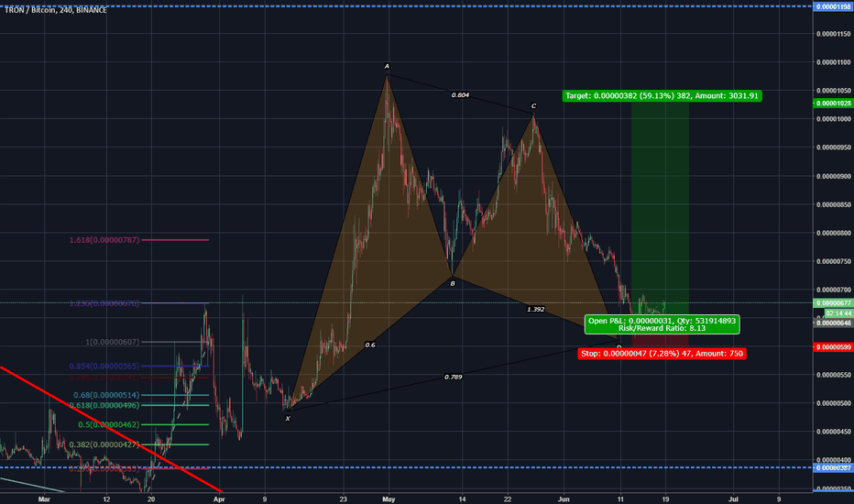Click the harmonic pattern point C label
This screenshot has height=504, width=854.
[533, 106]
